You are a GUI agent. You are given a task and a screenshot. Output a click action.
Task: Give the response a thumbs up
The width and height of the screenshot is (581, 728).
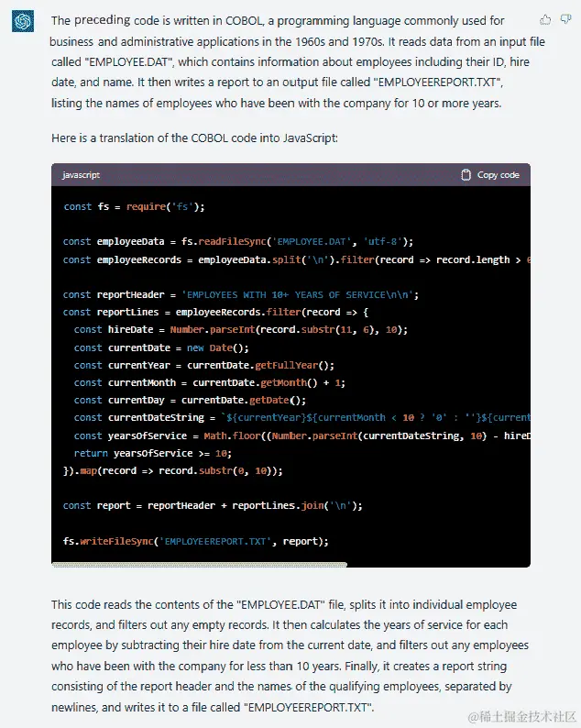pos(545,20)
